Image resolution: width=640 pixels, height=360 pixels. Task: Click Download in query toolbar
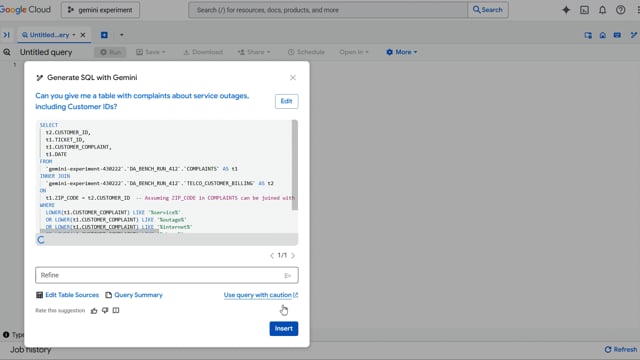pyautogui.click(x=203, y=52)
